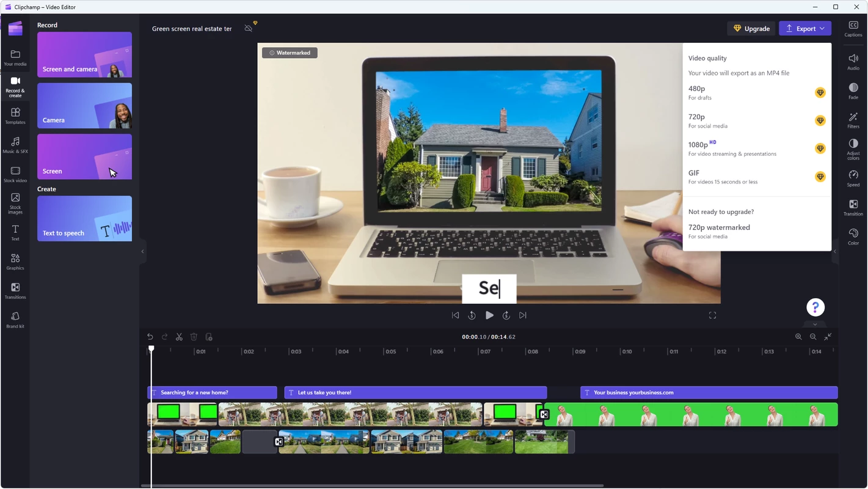Open the Music & SFX library
This screenshot has width=868, height=489.
coord(15,145)
